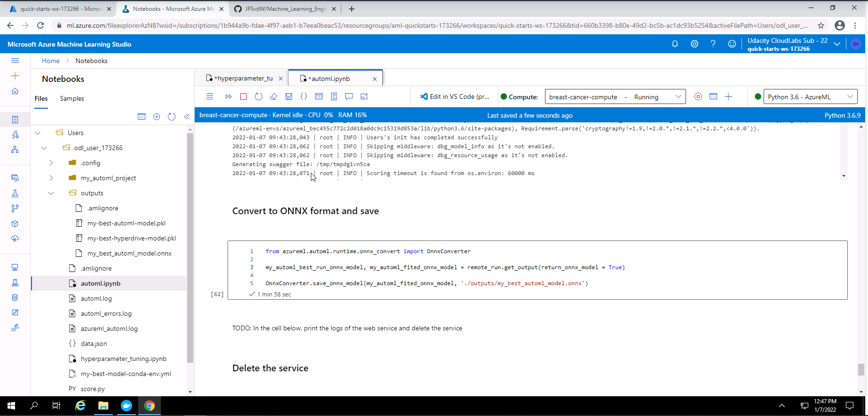Screen dimensions: 868x416
Task: Click the red stop/interrupt kernel square
Action: pyautogui.click(x=244, y=96)
